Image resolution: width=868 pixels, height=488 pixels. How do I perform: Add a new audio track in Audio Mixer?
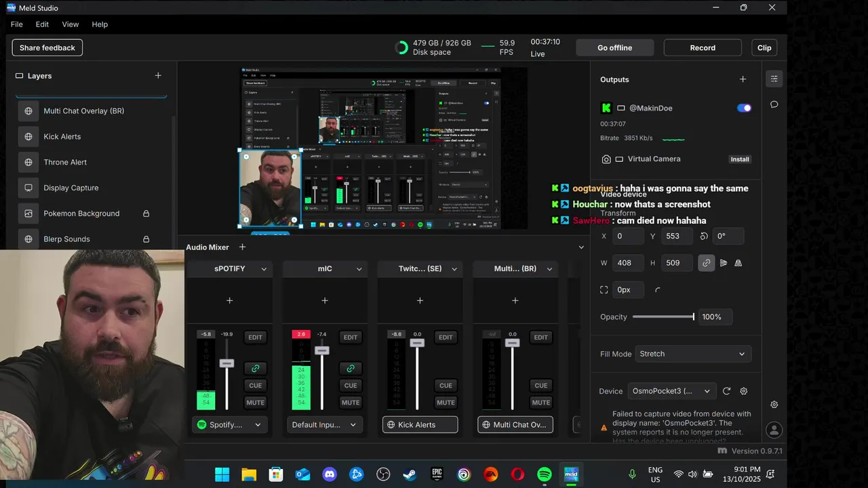coord(242,247)
